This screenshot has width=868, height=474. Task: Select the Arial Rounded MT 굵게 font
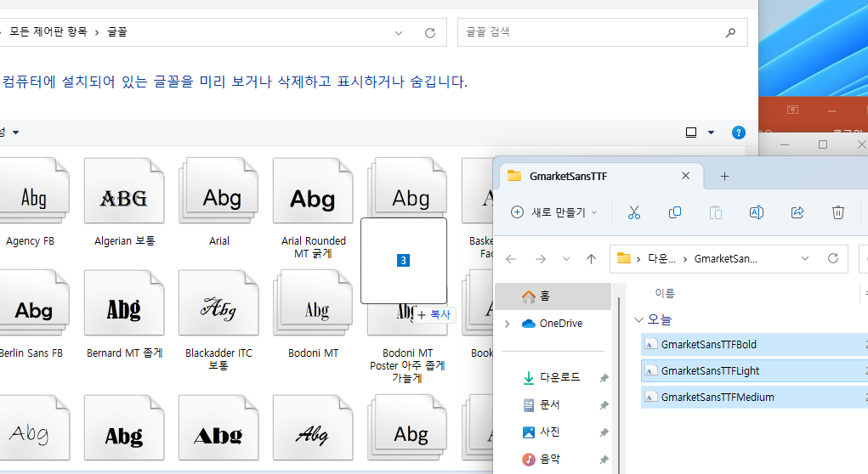(313, 191)
